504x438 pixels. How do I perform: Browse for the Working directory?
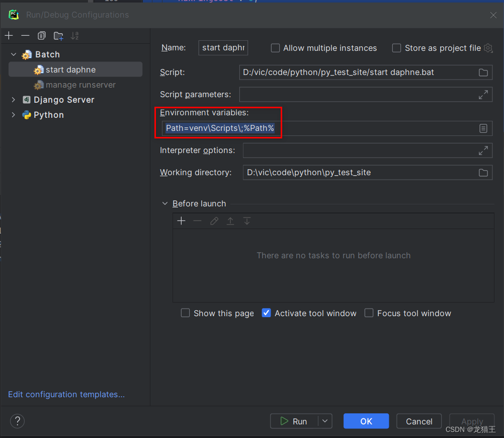coord(483,172)
